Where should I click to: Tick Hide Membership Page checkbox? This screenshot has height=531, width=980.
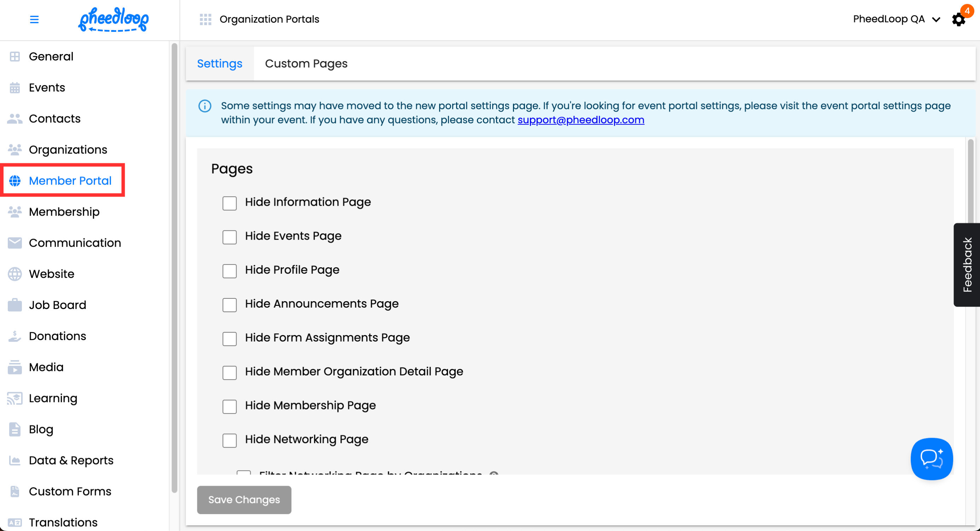point(229,406)
